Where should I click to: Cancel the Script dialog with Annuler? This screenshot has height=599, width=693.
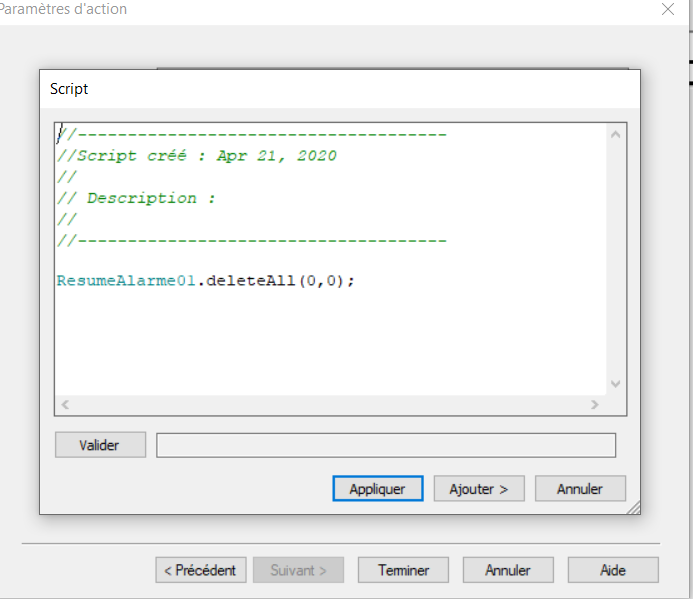580,489
